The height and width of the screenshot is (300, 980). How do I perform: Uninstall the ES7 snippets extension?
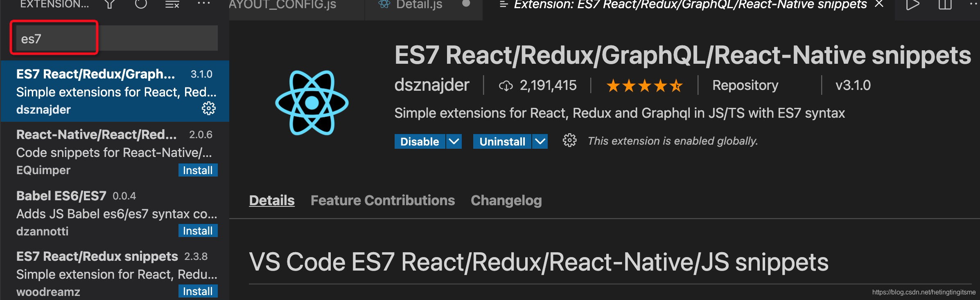(502, 141)
